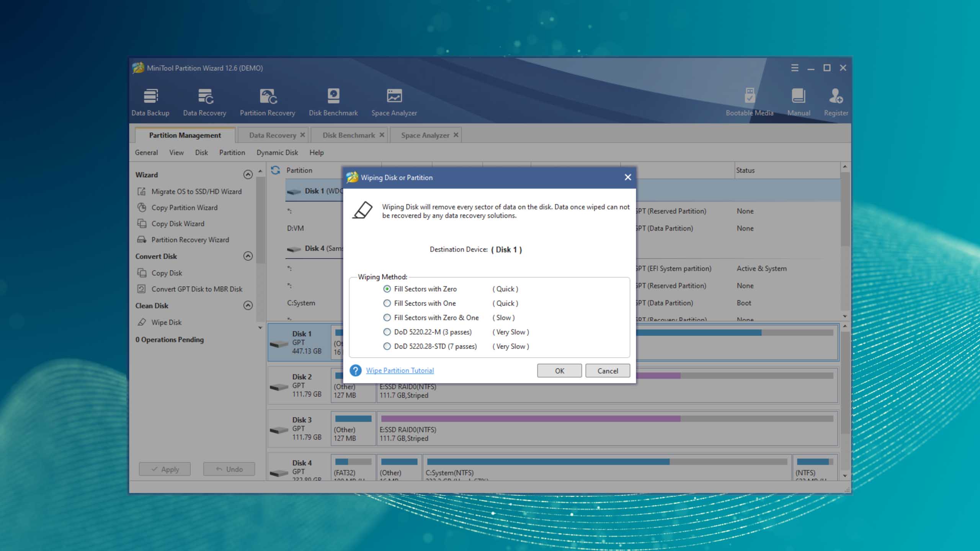Viewport: 980px width, 551px height.
Task: Open the Space Analyzer tool
Action: pos(394,102)
